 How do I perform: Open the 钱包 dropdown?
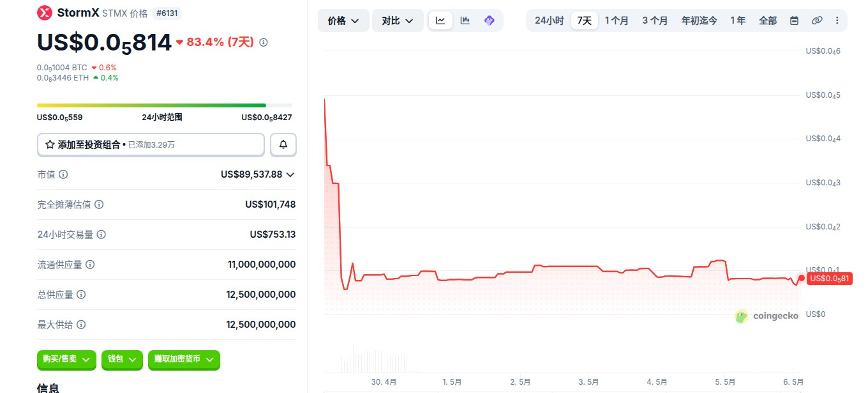coord(122,360)
